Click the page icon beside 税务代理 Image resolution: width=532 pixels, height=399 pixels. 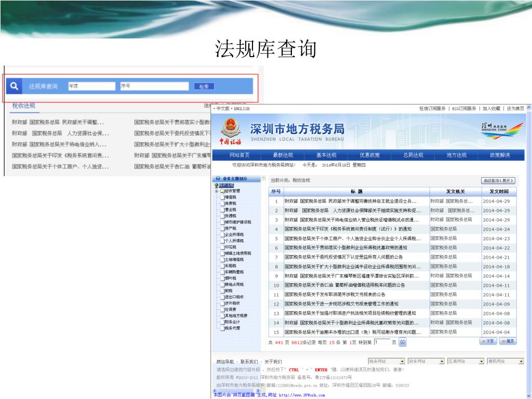[222, 328]
